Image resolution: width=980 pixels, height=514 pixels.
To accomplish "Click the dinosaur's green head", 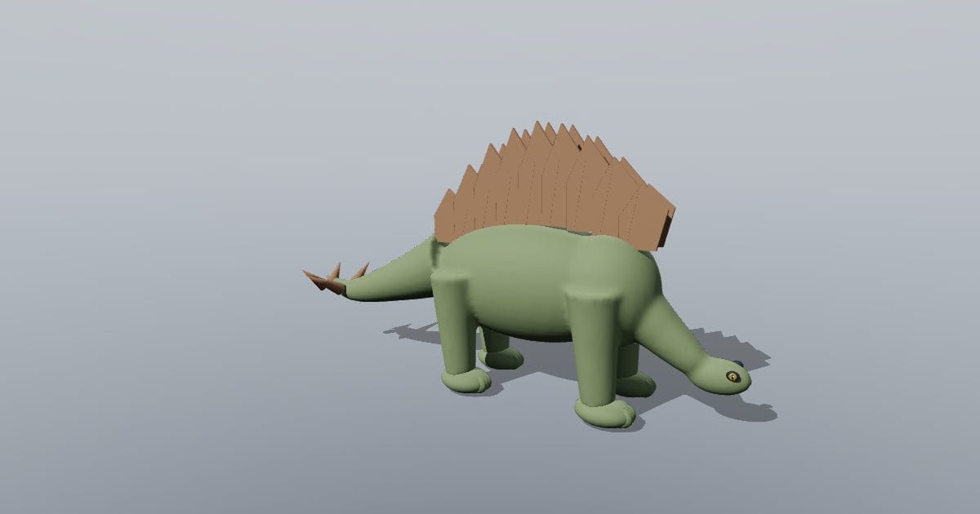I will (720, 374).
